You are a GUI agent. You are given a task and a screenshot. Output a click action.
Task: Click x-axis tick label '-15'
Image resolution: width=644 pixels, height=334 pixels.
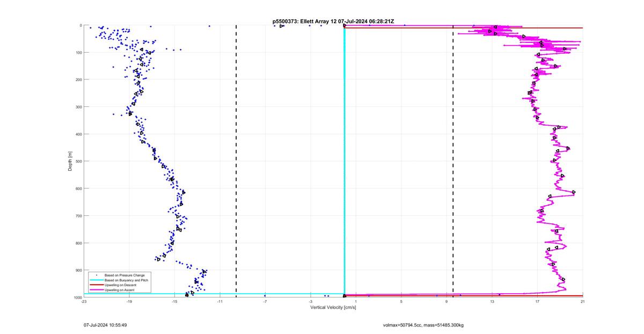174,302
